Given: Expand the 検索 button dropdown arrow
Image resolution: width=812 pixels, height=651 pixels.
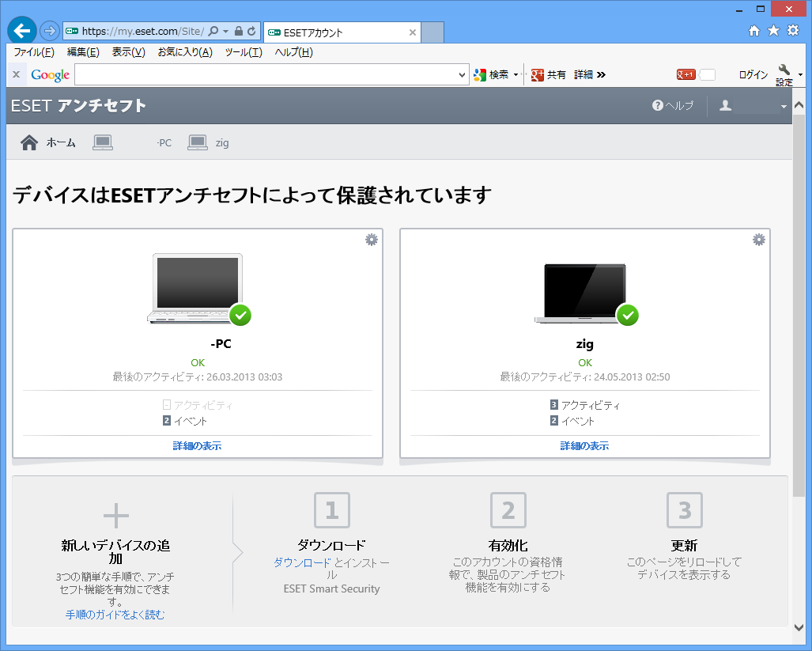Looking at the screenshot, I should click(x=516, y=75).
